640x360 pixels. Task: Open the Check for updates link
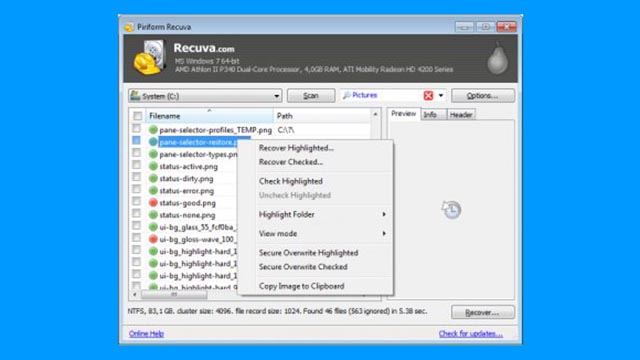pyautogui.click(x=471, y=334)
